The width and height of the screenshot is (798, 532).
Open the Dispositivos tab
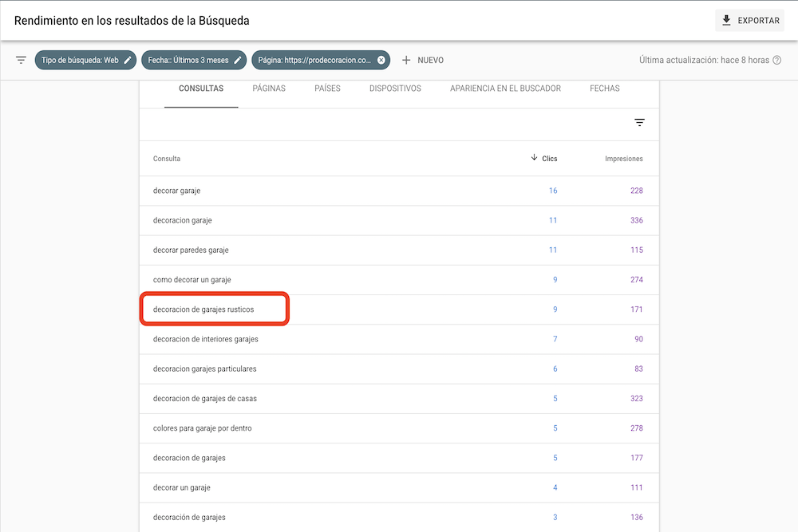(x=395, y=89)
